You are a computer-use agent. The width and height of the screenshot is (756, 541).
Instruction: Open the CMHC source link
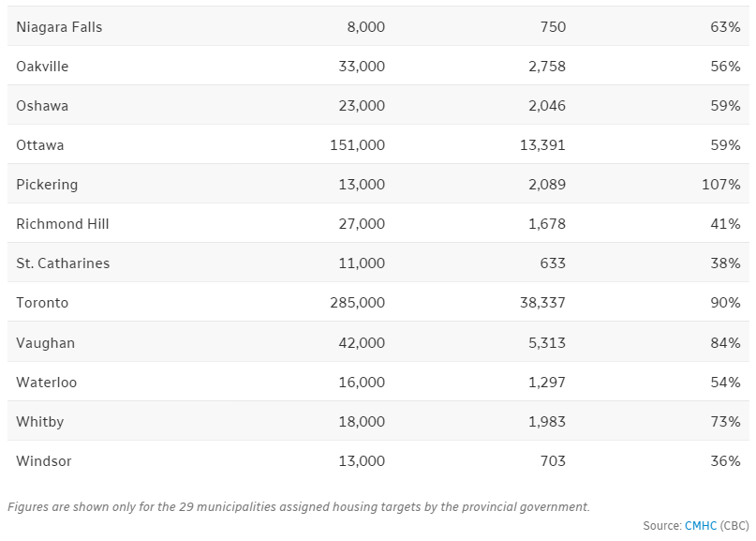click(700, 526)
